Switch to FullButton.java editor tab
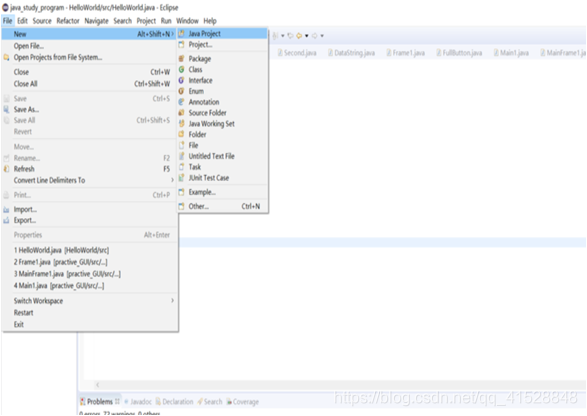Viewport: 587px width, 416px height. [x=459, y=53]
